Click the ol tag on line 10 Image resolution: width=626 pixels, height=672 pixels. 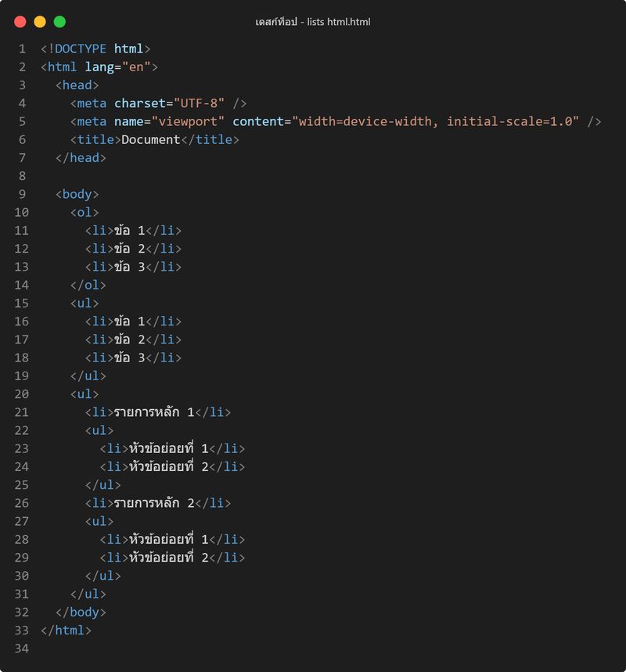point(85,212)
